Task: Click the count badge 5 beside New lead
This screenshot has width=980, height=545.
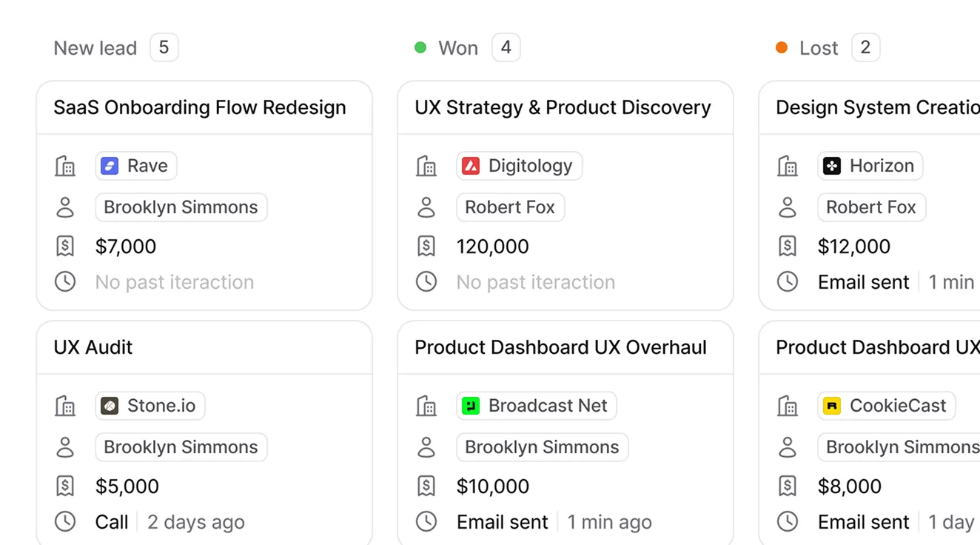Action: pyautogui.click(x=164, y=47)
